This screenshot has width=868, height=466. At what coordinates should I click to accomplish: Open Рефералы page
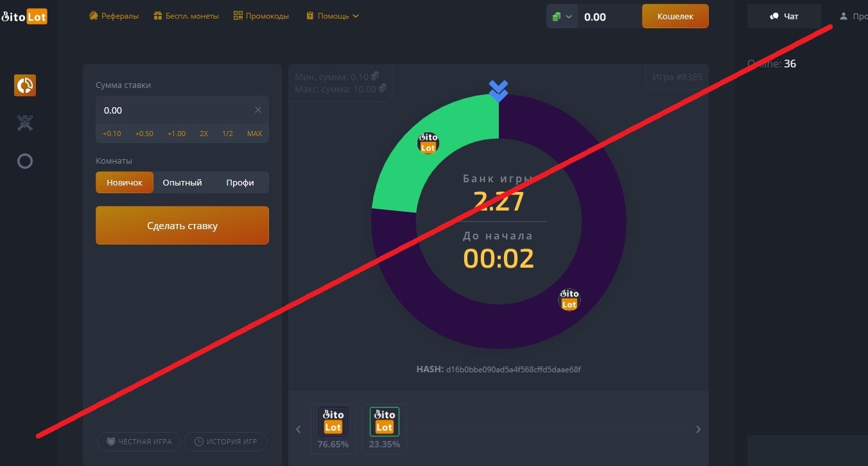[114, 15]
